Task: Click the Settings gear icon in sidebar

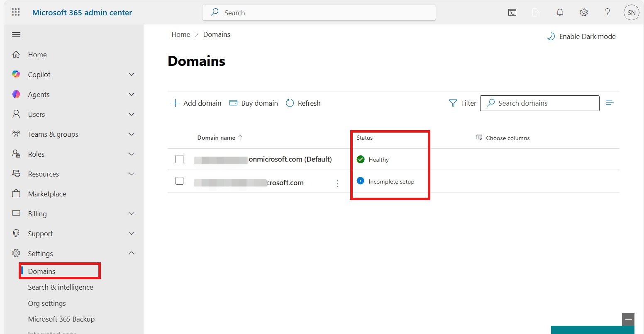Action: pyautogui.click(x=16, y=253)
